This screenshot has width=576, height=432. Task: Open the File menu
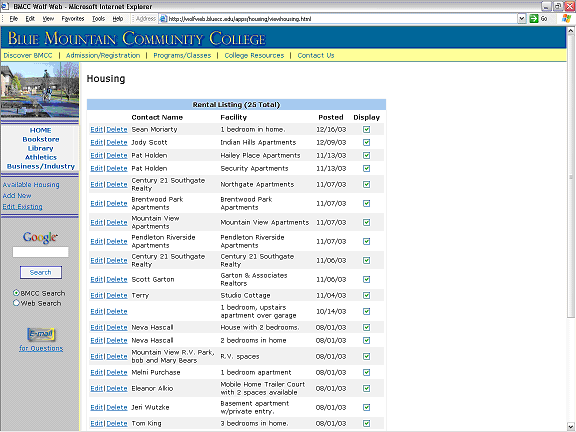tap(14, 18)
